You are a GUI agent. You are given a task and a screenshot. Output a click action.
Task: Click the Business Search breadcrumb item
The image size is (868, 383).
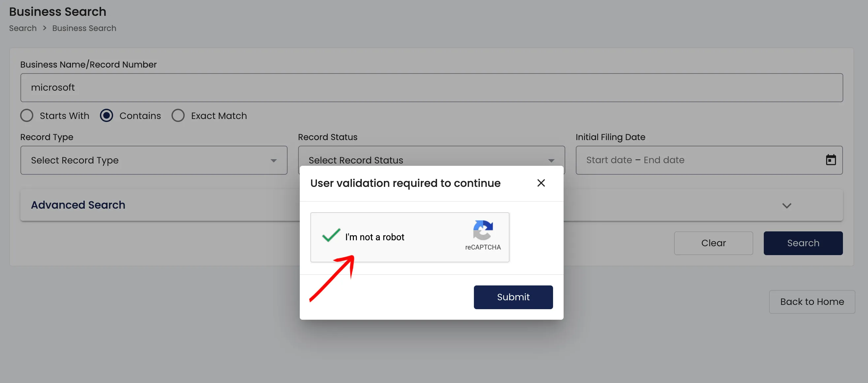pyautogui.click(x=84, y=28)
